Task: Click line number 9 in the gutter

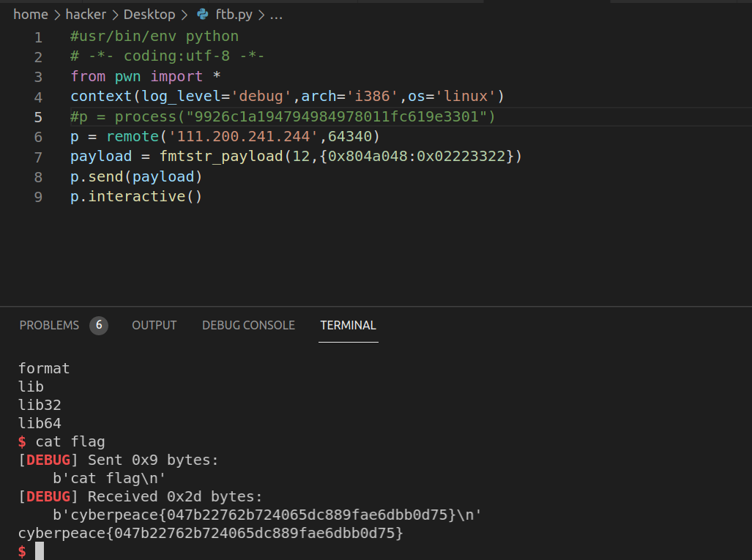Action: (38, 197)
